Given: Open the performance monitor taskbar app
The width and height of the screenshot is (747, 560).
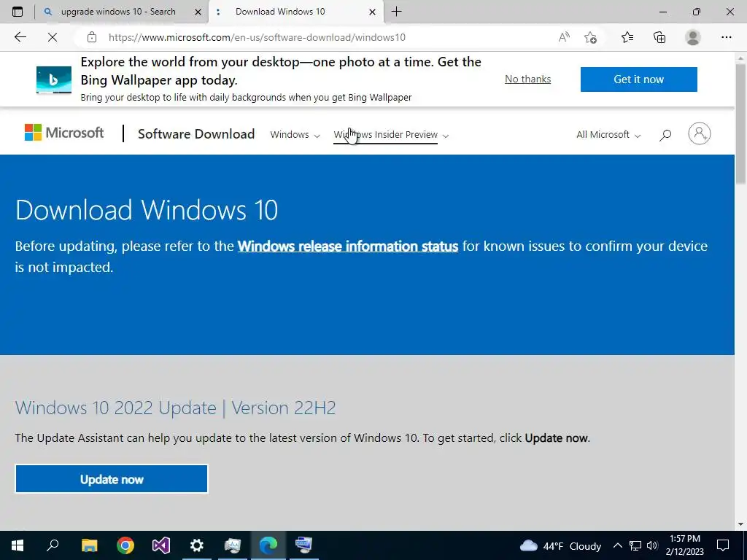Looking at the screenshot, I should click(x=233, y=545).
